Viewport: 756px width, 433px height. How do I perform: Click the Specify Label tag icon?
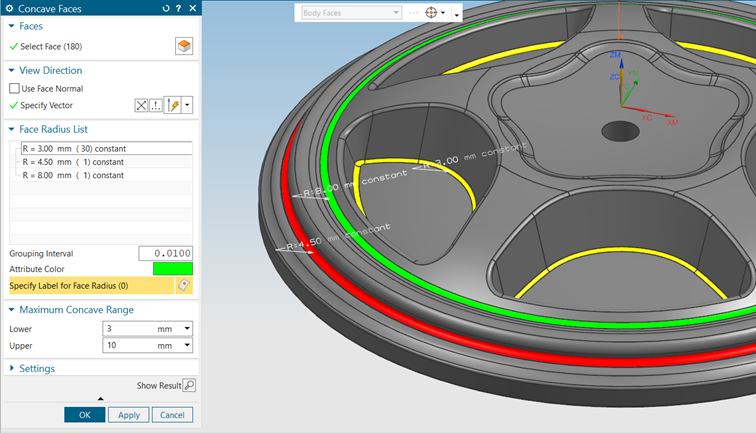click(183, 285)
